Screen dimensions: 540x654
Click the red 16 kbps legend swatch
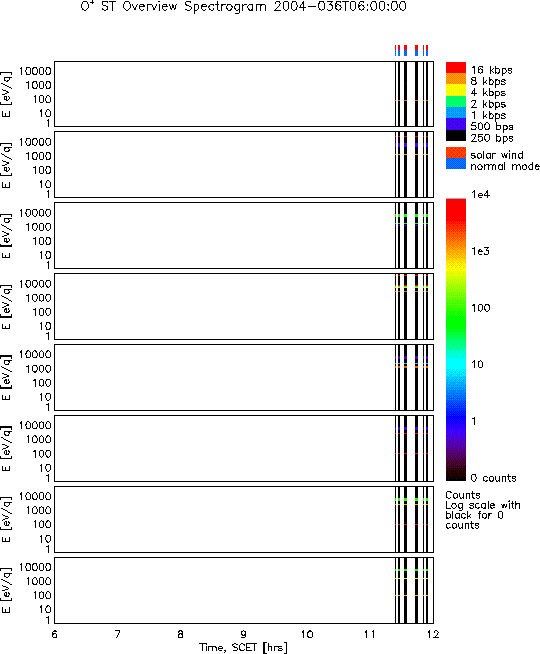pyautogui.click(x=456, y=68)
